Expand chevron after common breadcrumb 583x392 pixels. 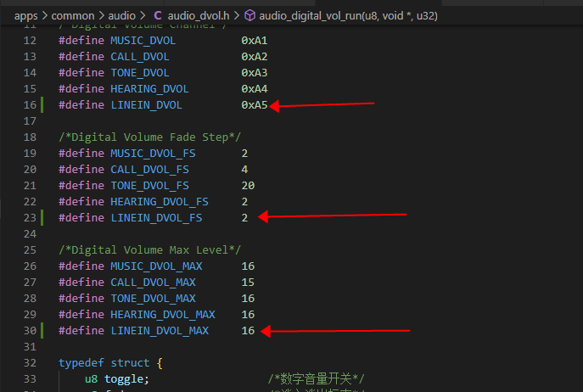(x=102, y=16)
